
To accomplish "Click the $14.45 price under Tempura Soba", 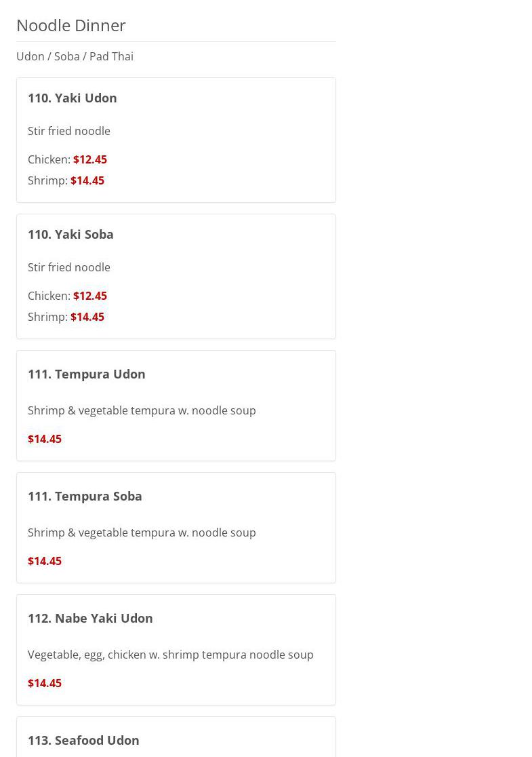I will click(45, 561).
